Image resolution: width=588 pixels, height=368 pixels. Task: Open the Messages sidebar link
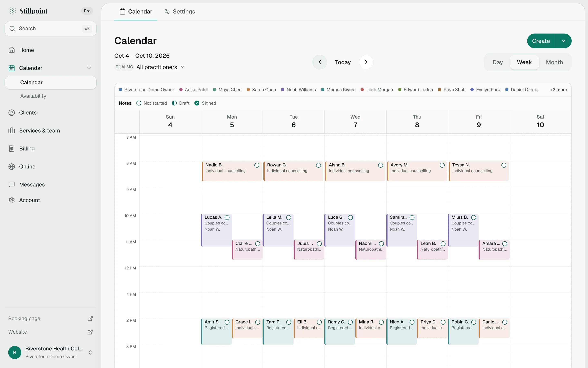click(x=51, y=184)
